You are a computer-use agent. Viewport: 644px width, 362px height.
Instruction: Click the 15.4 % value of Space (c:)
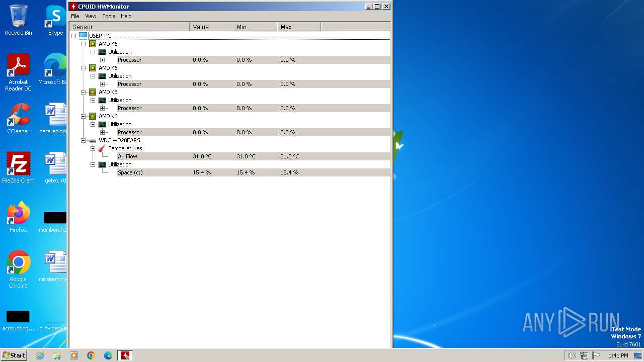[x=202, y=172]
